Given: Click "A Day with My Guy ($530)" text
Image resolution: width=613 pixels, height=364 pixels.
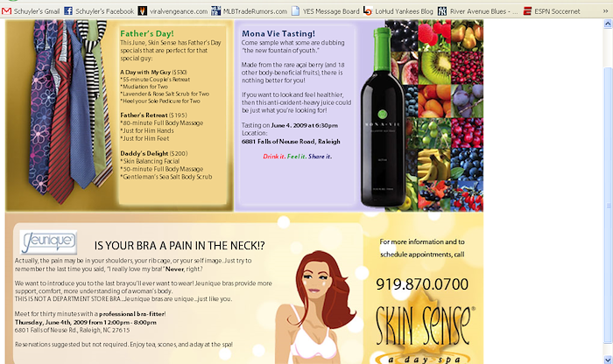Looking at the screenshot, I should pyautogui.click(x=153, y=73).
